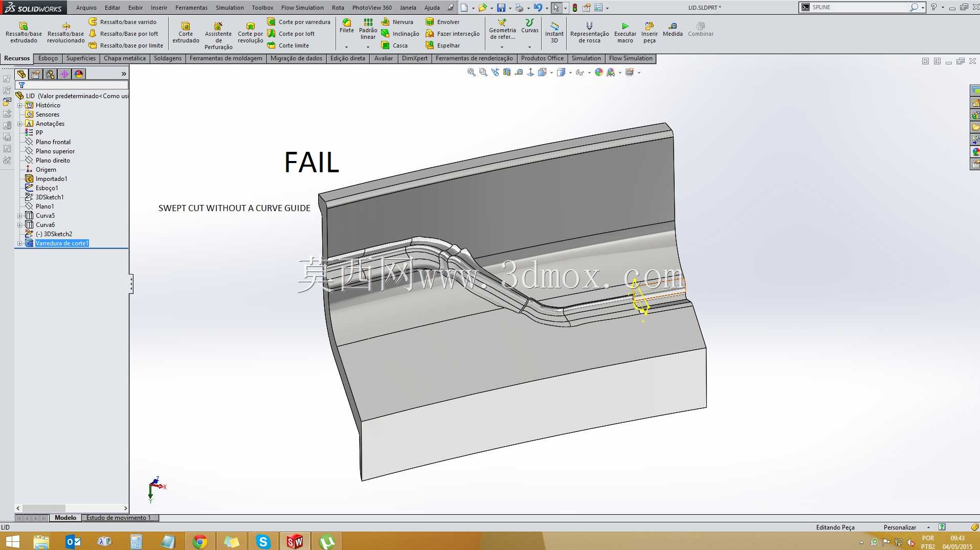980x550 pixels.
Task: Expand the Curva6 tree node
Action: coord(20,225)
